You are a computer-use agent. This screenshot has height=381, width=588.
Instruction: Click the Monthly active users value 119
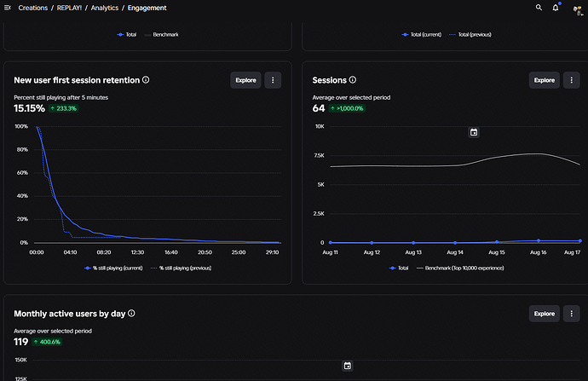coord(21,342)
